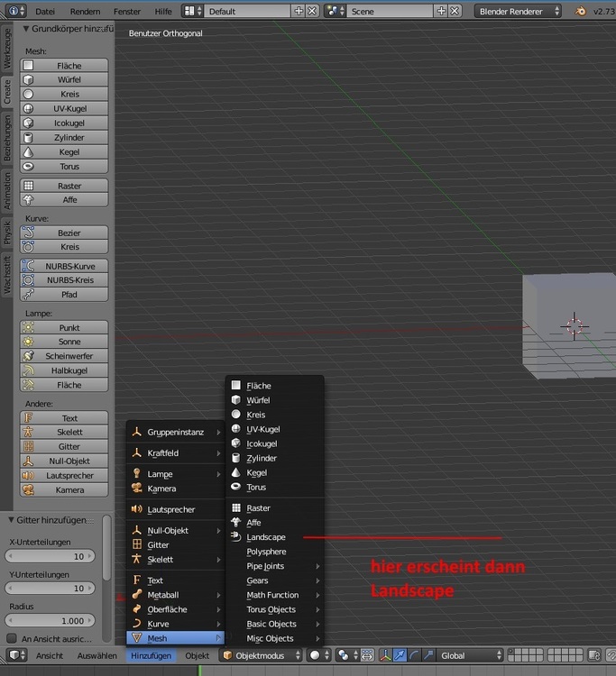Expand the Basic Objects submenu
616x676 pixels.
click(x=275, y=625)
